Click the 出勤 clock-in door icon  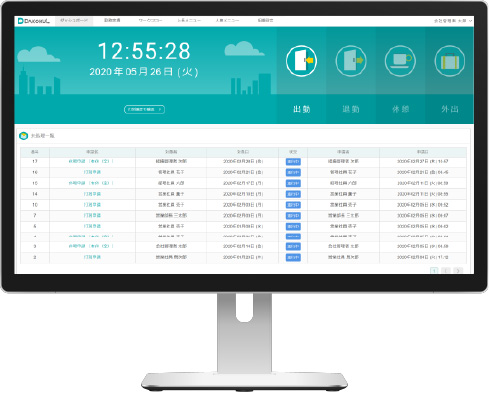point(301,61)
